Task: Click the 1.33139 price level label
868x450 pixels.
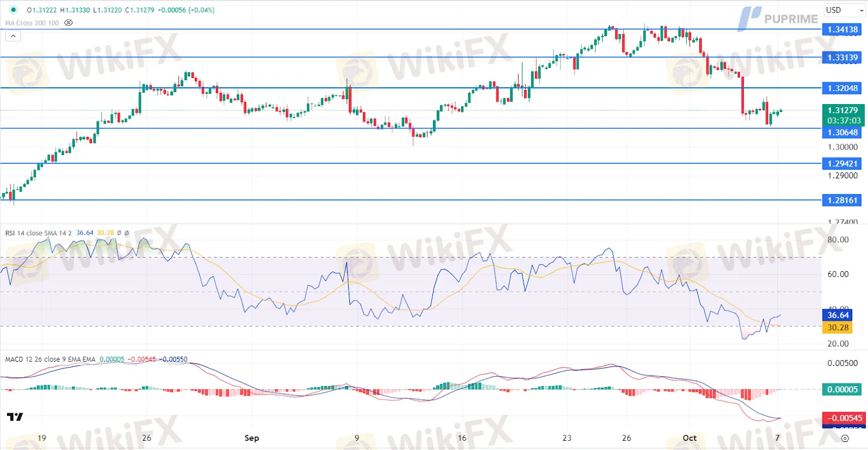Action: click(842, 57)
